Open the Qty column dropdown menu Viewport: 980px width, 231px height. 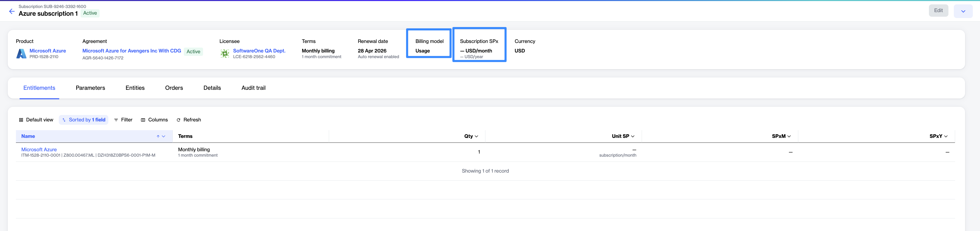(x=476, y=137)
